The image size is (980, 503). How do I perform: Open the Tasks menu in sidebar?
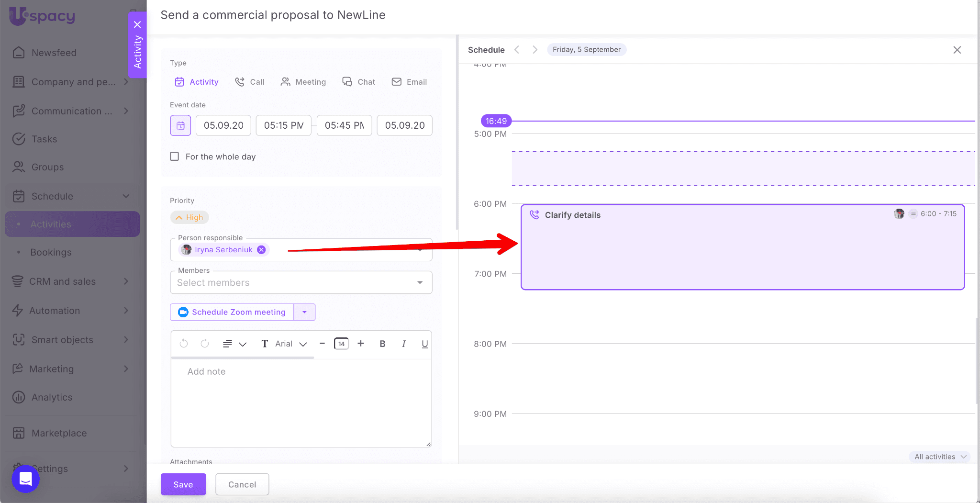pos(44,139)
